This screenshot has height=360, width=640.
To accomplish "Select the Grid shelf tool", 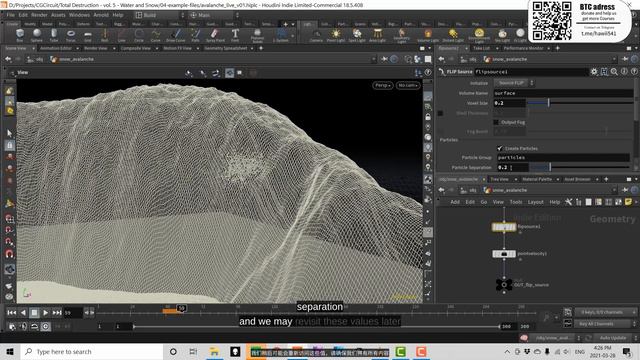I will (88, 35).
